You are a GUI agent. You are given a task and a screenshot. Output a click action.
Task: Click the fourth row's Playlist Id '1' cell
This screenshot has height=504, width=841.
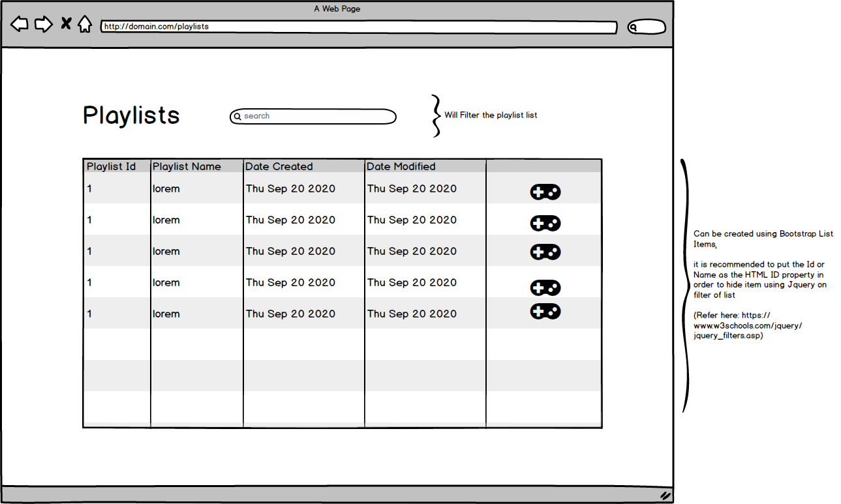tap(89, 282)
